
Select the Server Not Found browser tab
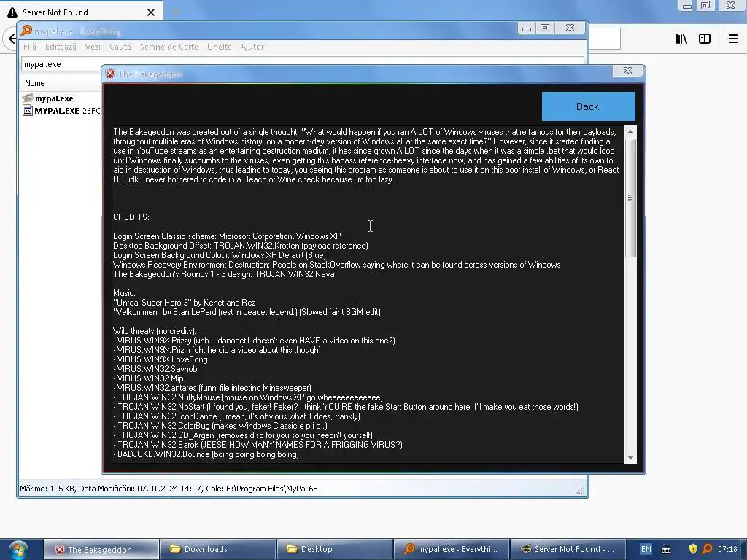coord(81,12)
